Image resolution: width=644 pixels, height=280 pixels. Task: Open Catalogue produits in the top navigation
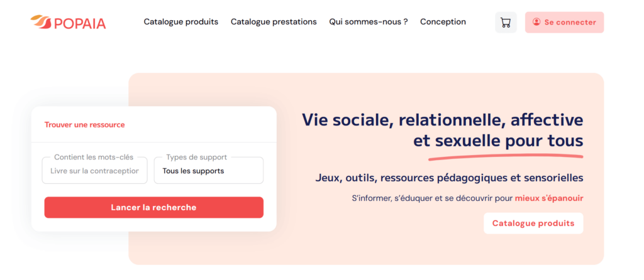click(181, 22)
